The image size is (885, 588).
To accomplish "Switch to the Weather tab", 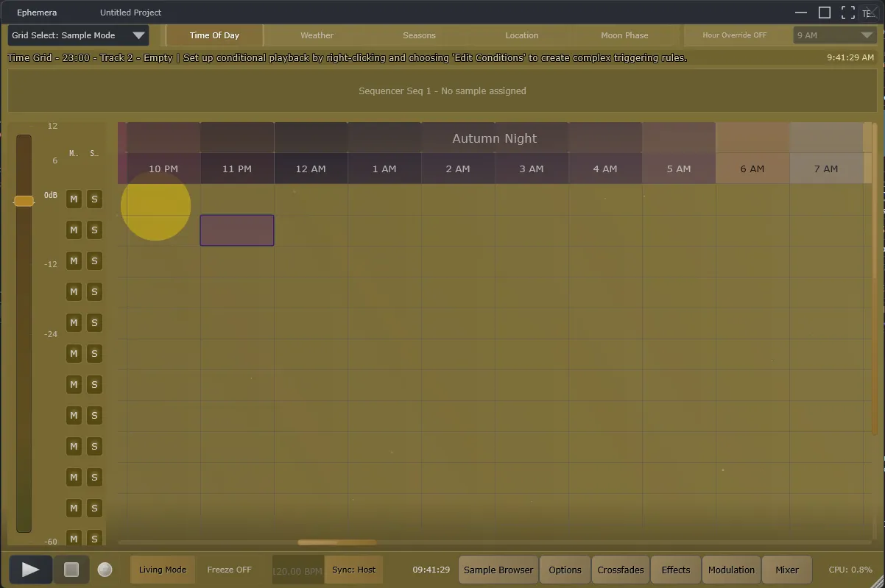I will (316, 35).
